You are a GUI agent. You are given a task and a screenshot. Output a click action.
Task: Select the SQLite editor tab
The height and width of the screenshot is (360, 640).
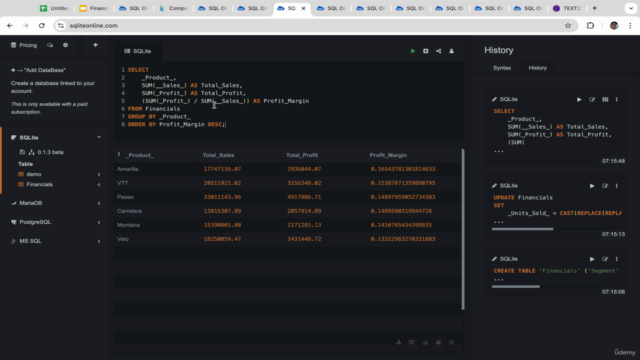pyautogui.click(x=138, y=51)
